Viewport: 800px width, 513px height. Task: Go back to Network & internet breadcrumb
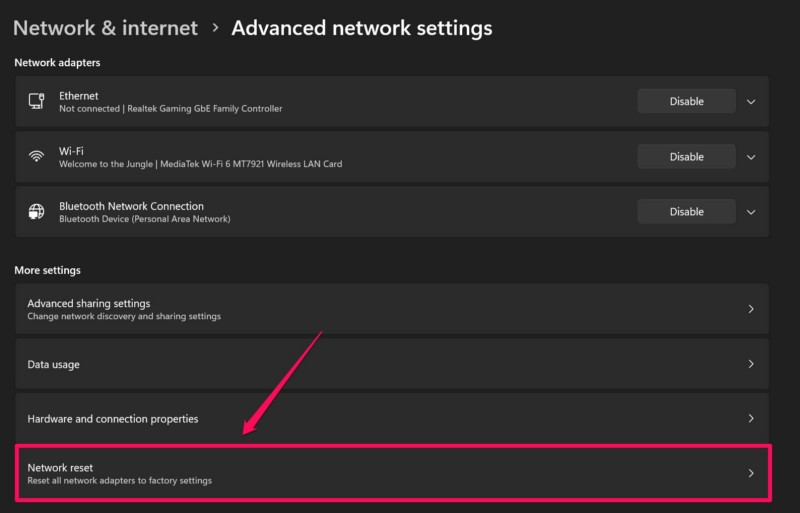click(x=105, y=28)
